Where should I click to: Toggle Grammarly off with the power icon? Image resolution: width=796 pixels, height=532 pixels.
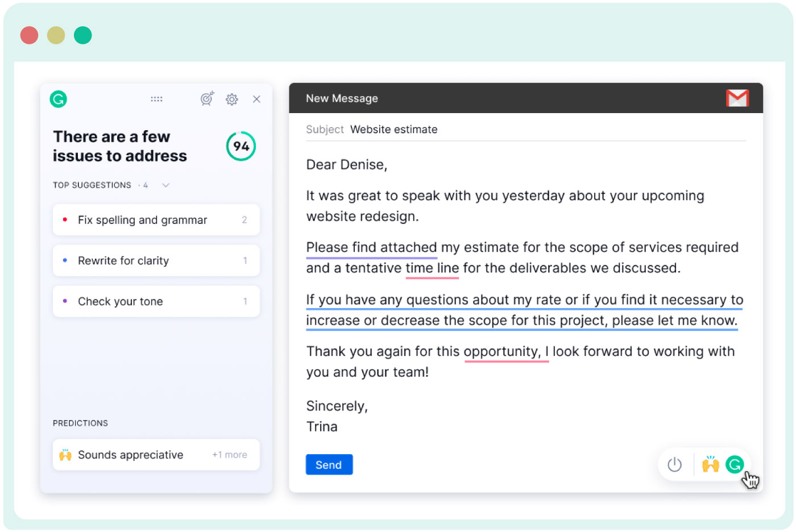(674, 464)
